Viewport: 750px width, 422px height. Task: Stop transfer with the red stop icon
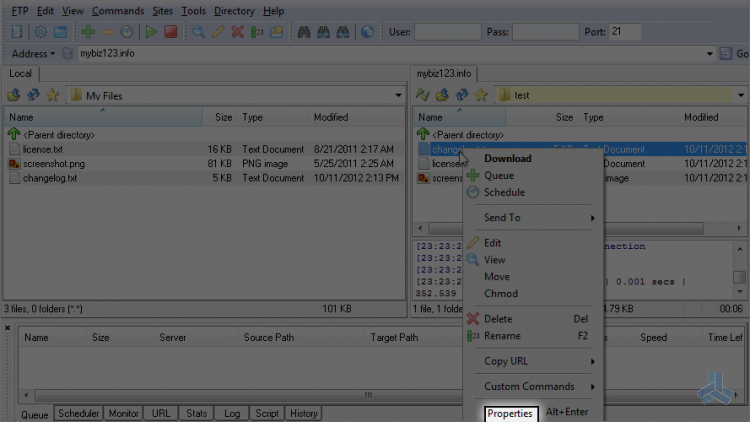pos(171,32)
